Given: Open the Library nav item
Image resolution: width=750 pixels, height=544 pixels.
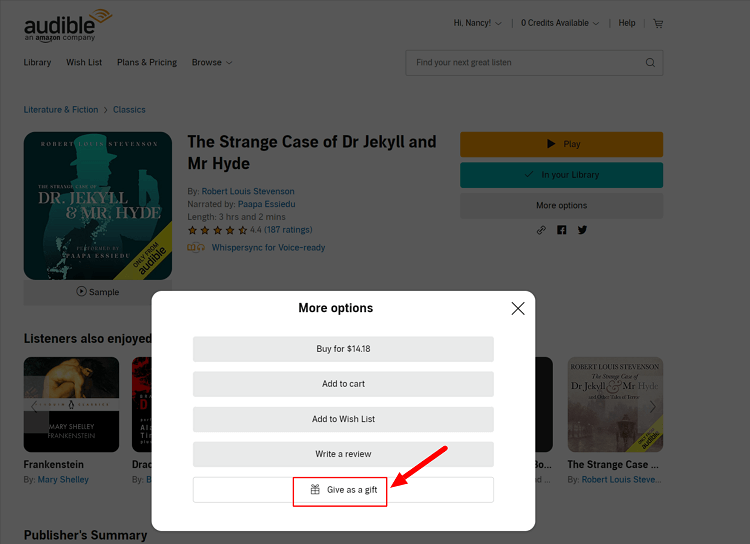Looking at the screenshot, I should click(x=37, y=63).
